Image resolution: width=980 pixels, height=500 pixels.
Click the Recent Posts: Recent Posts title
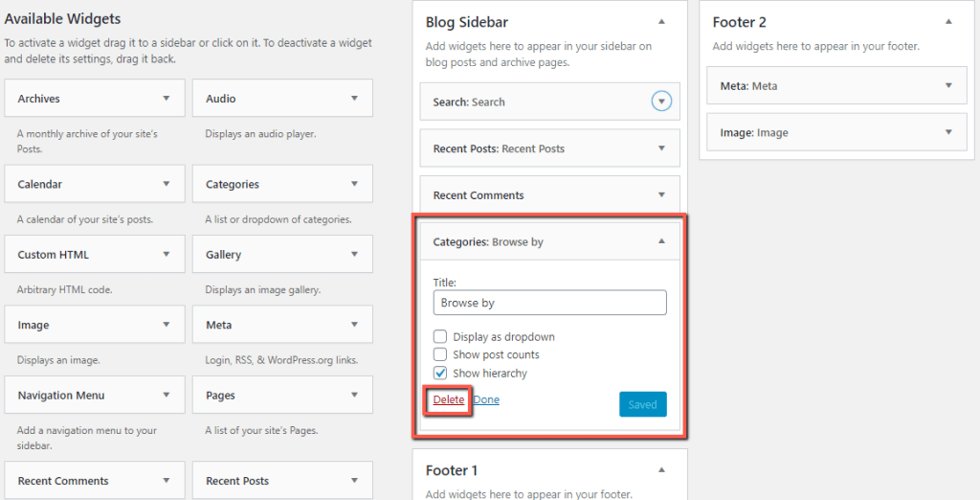coord(499,148)
